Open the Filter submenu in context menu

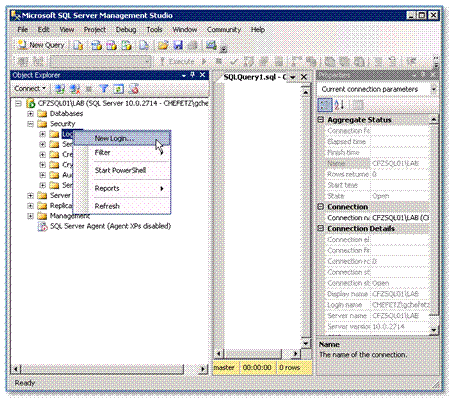122,153
